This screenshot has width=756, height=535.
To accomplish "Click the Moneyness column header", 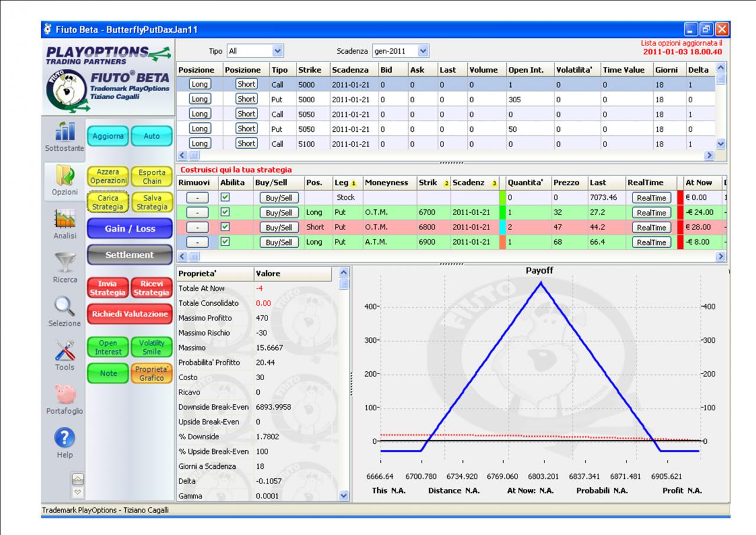I will pyautogui.click(x=389, y=183).
